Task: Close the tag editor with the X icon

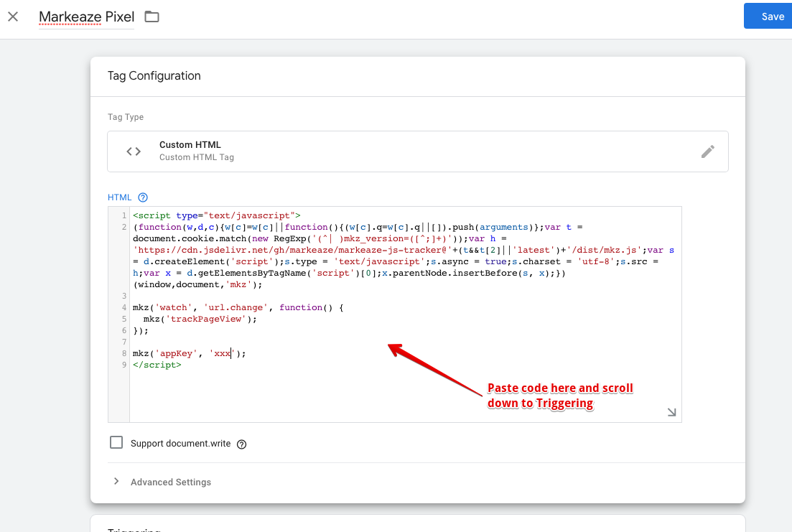Action: click(x=13, y=17)
